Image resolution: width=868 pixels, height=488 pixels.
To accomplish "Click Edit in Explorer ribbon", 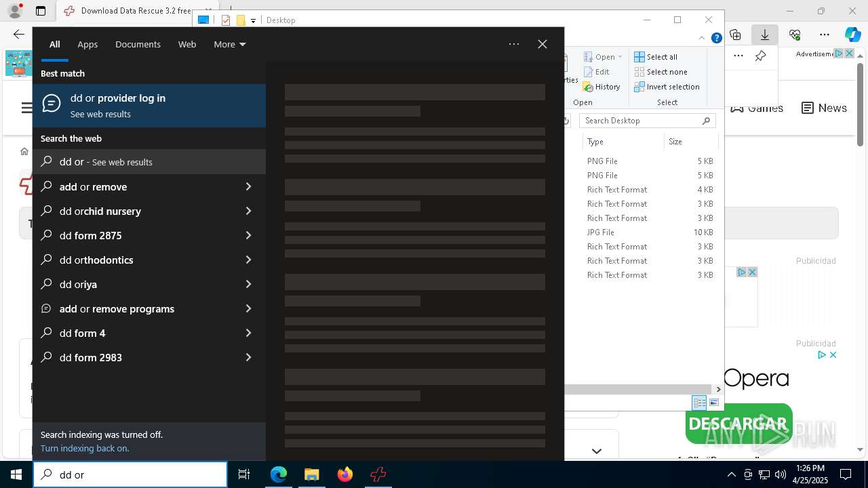I will 596,72.
